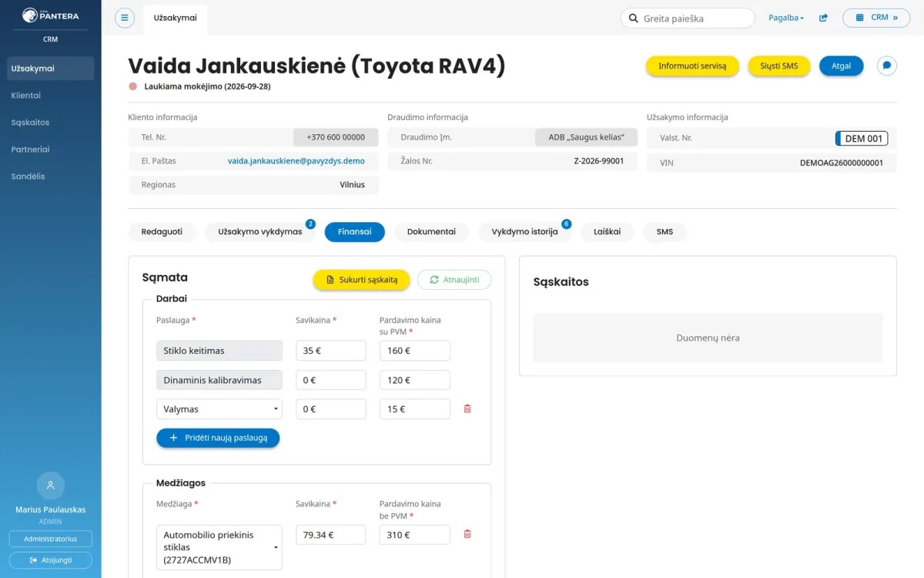Click the Valymas cost field 0 €

point(331,409)
